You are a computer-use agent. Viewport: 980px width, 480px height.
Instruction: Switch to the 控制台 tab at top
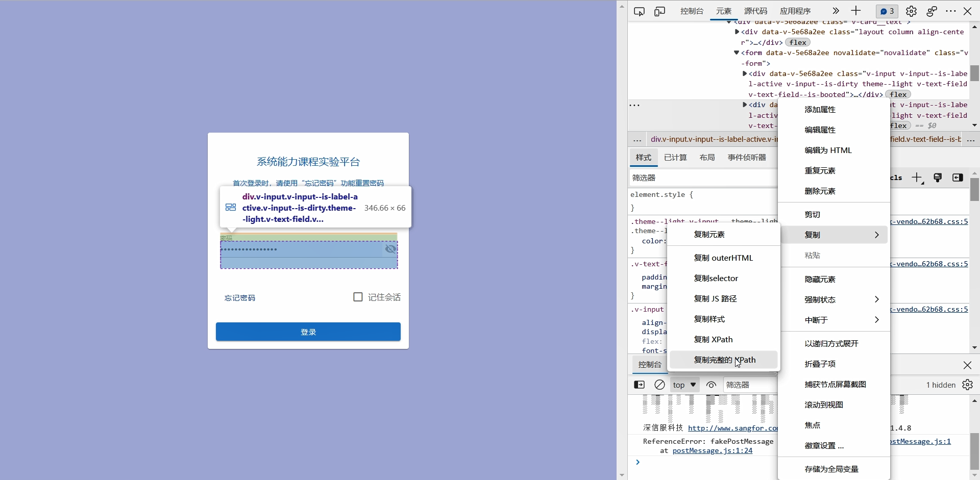[692, 11]
